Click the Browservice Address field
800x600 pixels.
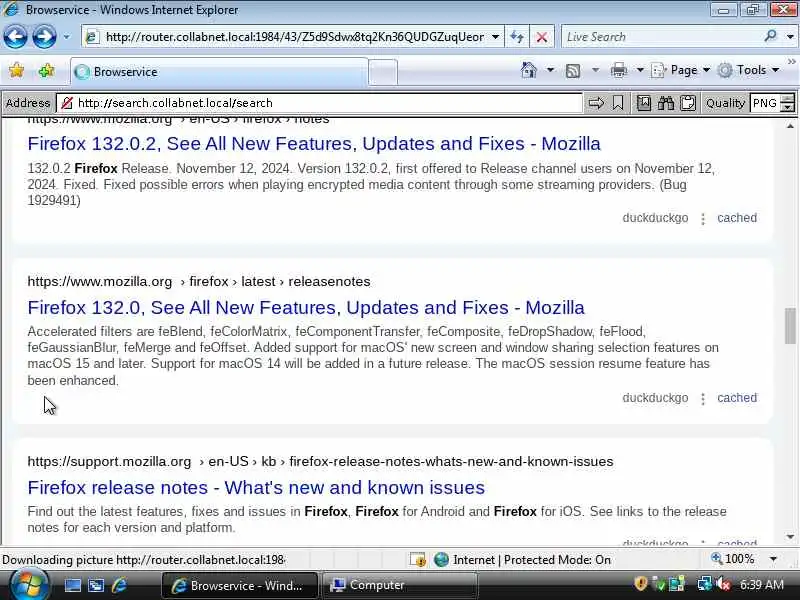[x=319, y=103]
